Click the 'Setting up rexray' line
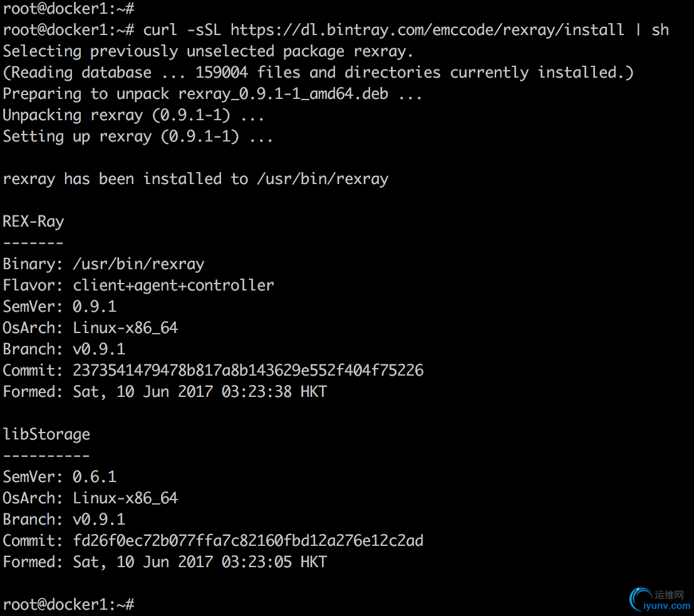Viewport: 694px width, 616px height. [x=138, y=136]
